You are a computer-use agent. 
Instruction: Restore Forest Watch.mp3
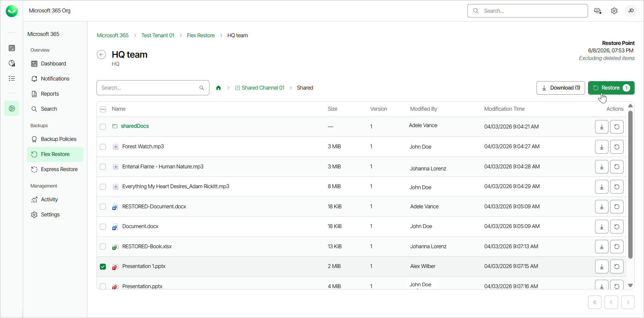pyautogui.click(x=617, y=147)
